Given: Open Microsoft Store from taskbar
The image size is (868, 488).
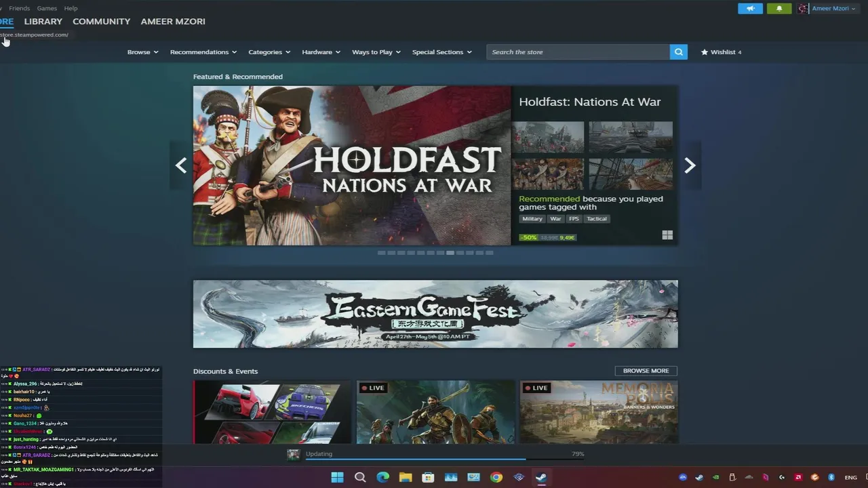Looking at the screenshot, I should point(428,477).
